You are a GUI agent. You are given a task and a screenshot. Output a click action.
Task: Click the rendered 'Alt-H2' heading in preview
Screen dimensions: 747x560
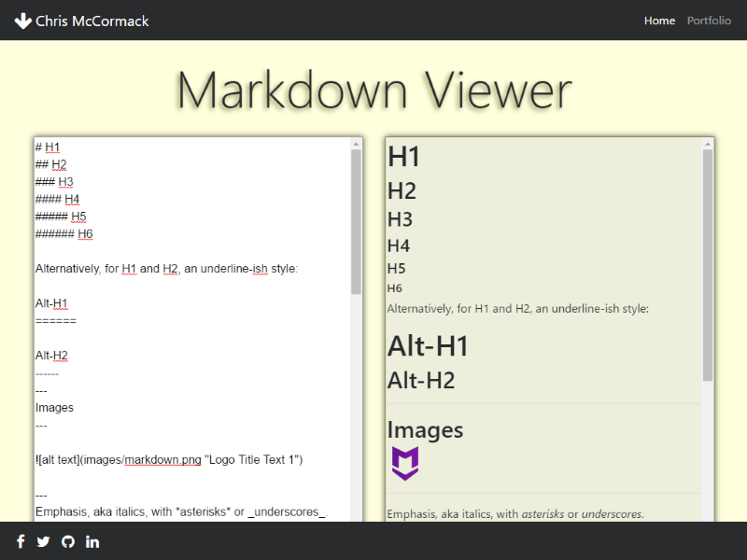421,380
